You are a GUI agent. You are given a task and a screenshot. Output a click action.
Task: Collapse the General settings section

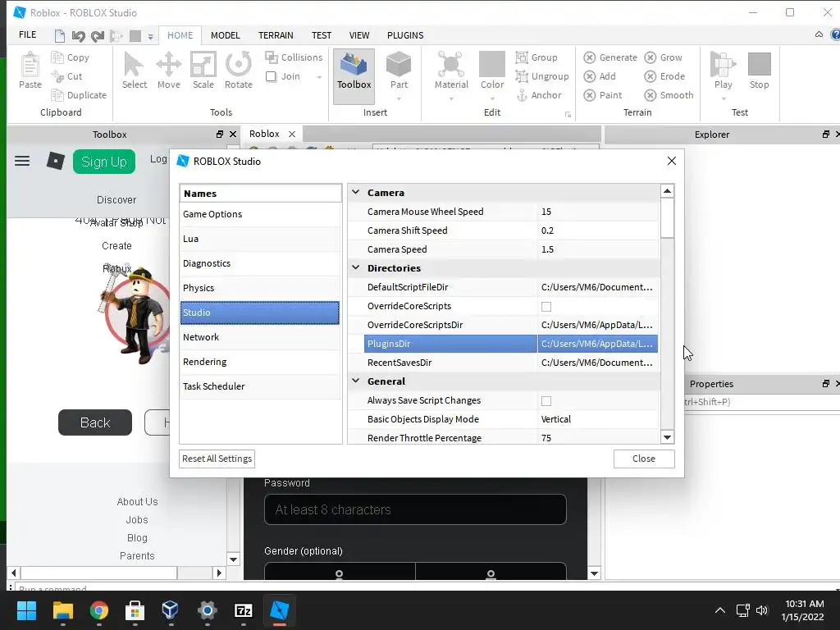coord(356,381)
